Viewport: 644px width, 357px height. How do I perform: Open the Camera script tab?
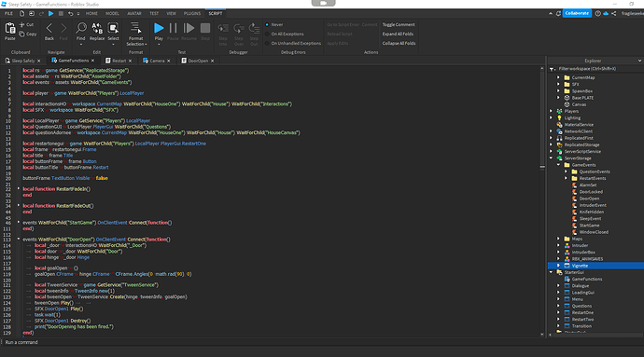[157, 61]
